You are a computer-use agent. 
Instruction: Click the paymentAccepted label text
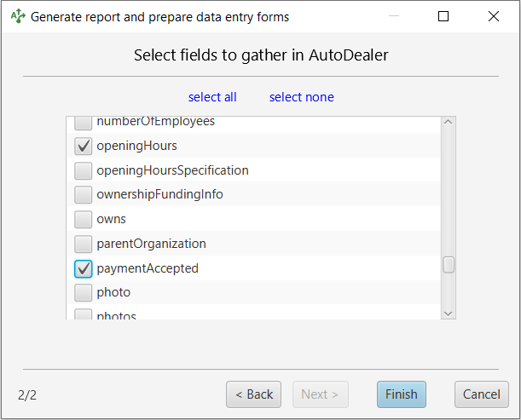click(x=148, y=268)
